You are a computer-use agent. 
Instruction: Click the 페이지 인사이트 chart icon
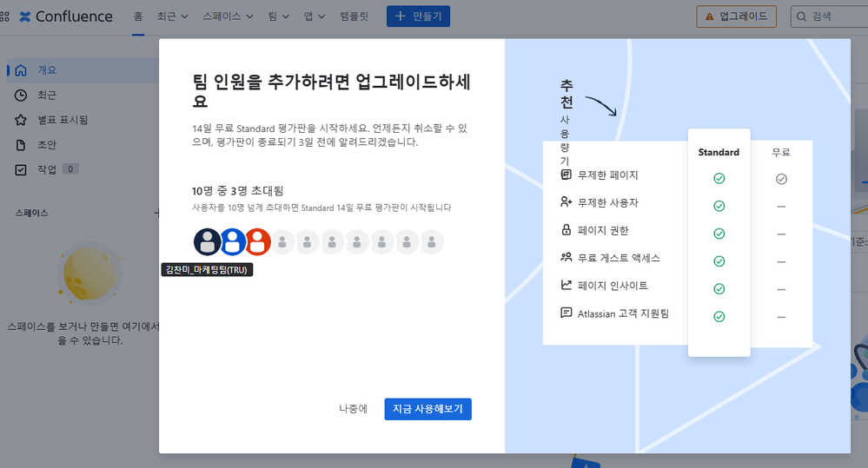566,285
